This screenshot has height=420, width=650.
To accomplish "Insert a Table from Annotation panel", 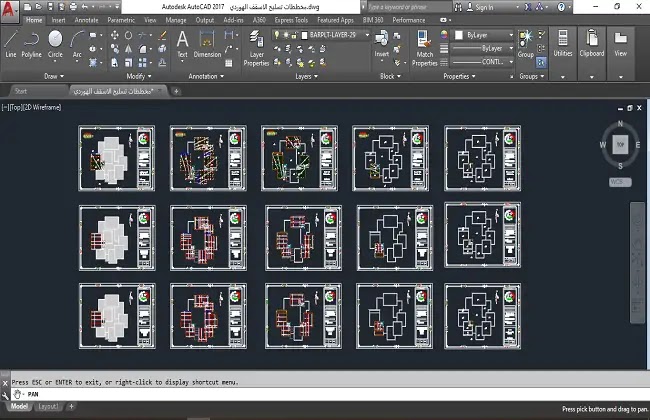I will click(228, 63).
